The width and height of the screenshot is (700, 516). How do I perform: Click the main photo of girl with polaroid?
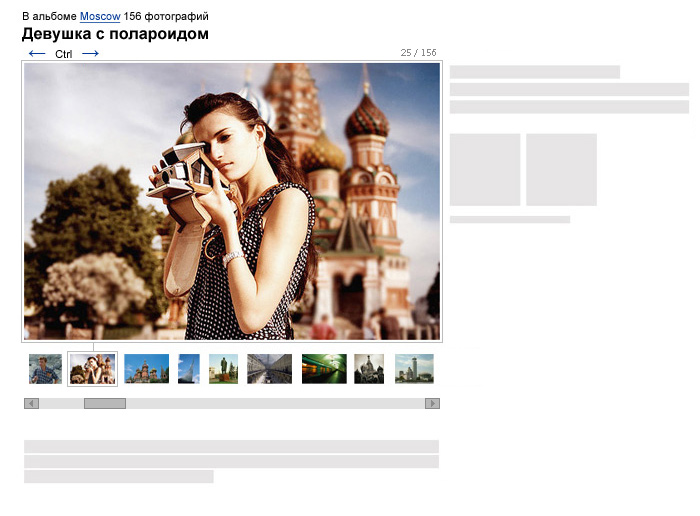[231, 202]
